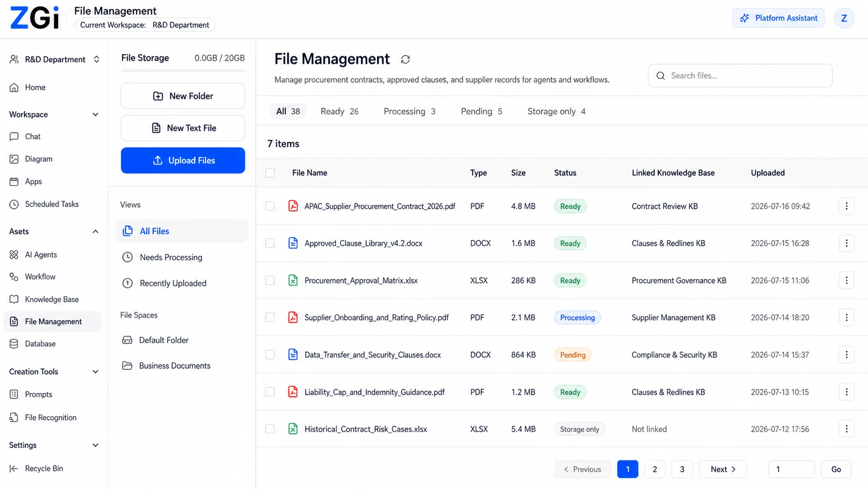
Task: Click the New Folder button
Action: [x=183, y=96]
